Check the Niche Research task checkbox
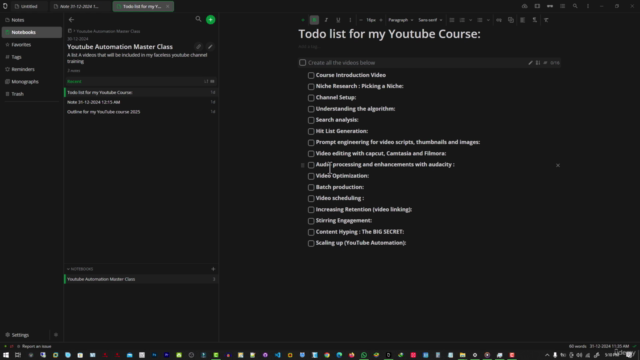This screenshot has height=360, width=640. pos(311,87)
